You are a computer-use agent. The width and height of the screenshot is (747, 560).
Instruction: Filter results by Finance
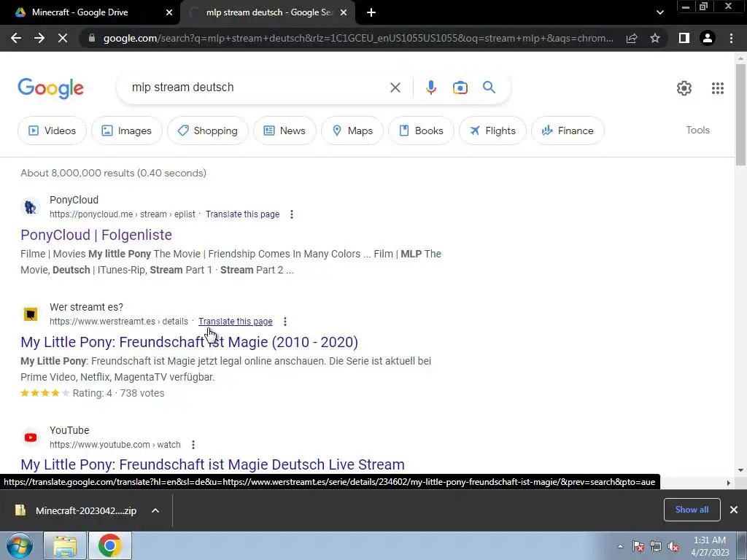click(568, 131)
